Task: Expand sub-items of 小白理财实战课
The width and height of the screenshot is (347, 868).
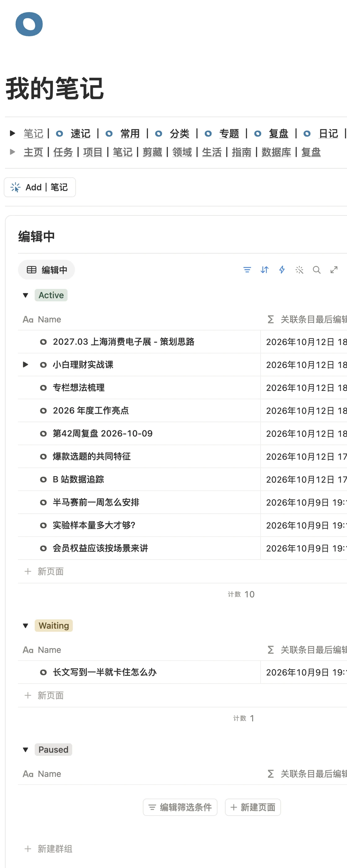Action: point(26,365)
